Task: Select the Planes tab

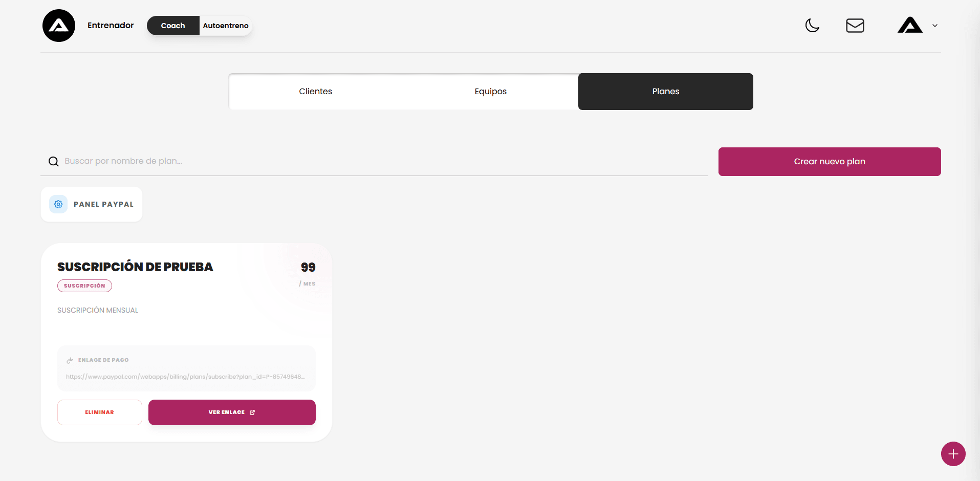Action: [x=665, y=92]
